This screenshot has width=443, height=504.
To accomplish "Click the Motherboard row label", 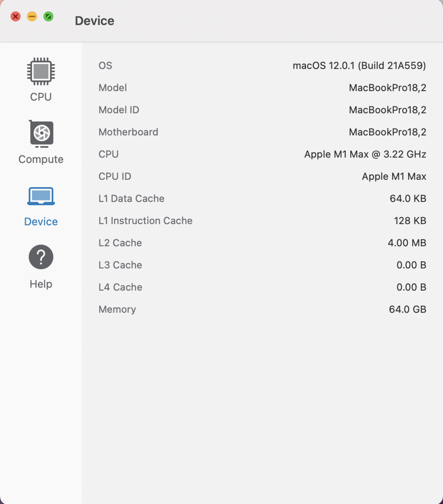I will click(128, 132).
